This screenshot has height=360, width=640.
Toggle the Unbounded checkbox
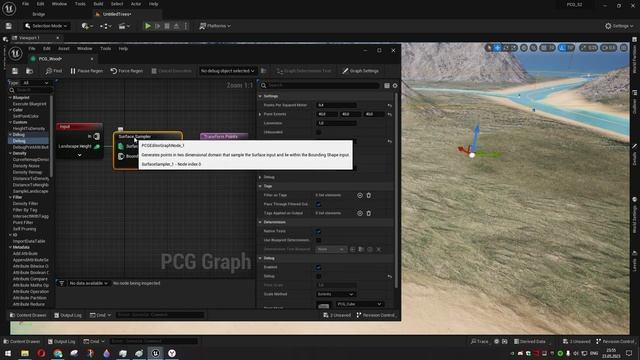318,132
